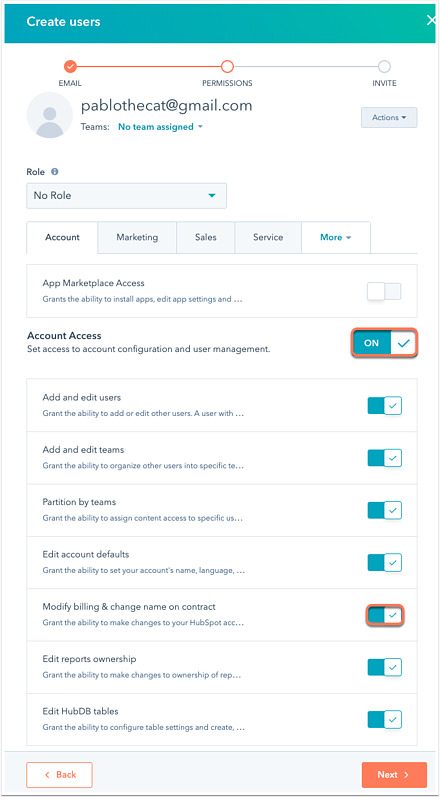Click the Create users title
Screen dimensions: 440x797
[64, 21]
